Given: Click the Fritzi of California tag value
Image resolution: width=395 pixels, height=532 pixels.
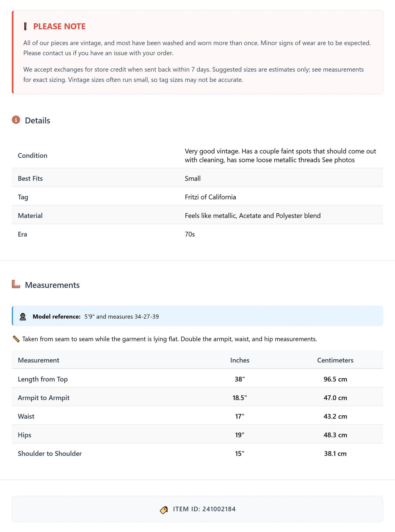Looking at the screenshot, I should pos(210,197).
